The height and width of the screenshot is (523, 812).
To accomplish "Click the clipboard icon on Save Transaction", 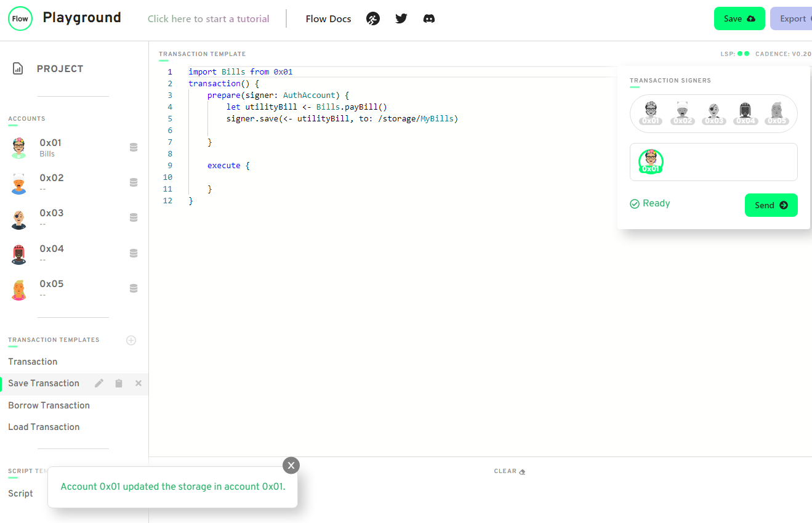I will [119, 383].
